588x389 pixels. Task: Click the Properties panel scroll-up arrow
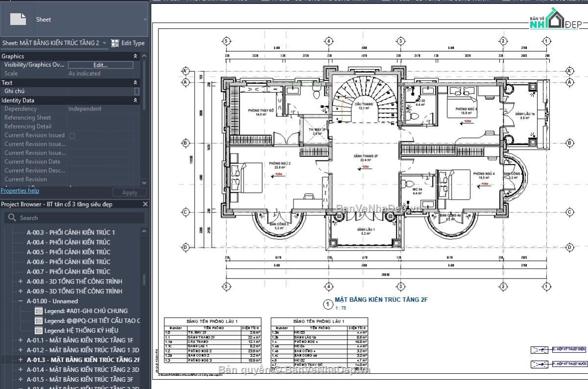[x=145, y=56]
